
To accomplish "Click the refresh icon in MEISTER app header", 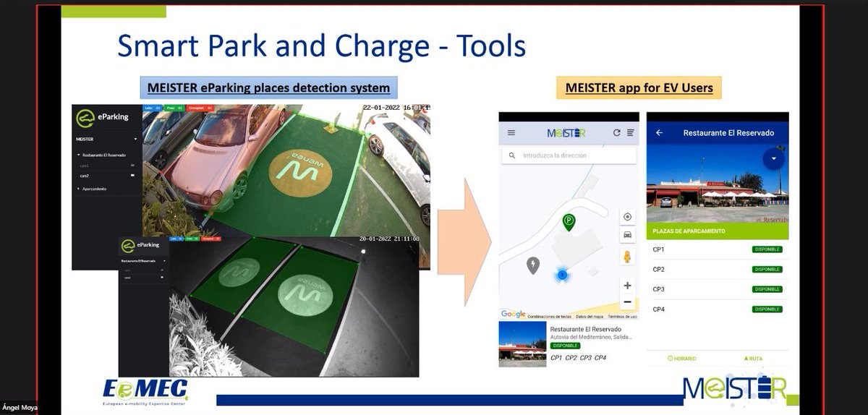I will pos(616,133).
